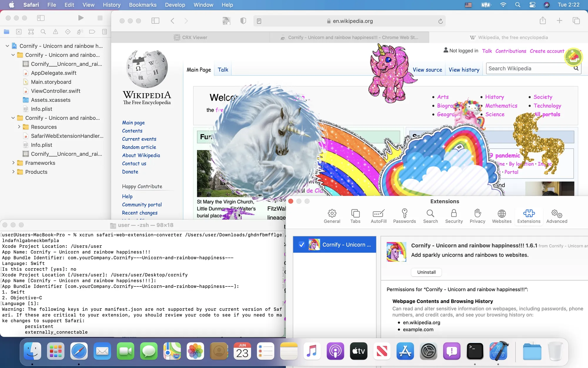Click Create account link
Viewport: 588px width, 368px height.
(547, 51)
